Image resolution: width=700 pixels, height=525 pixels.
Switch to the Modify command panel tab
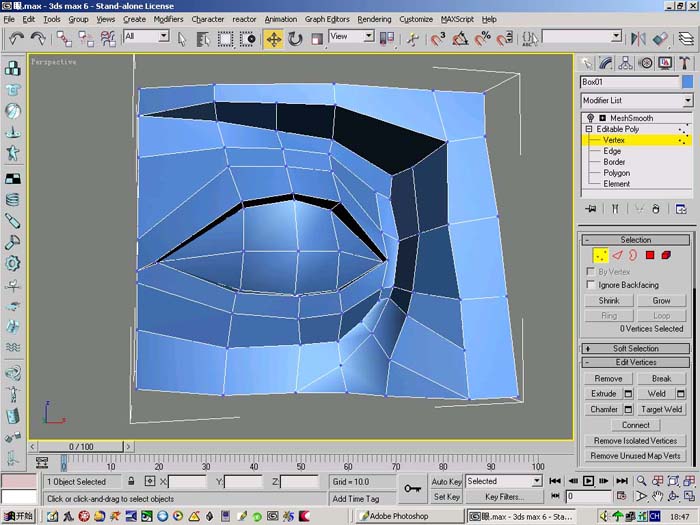coord(606,63)
